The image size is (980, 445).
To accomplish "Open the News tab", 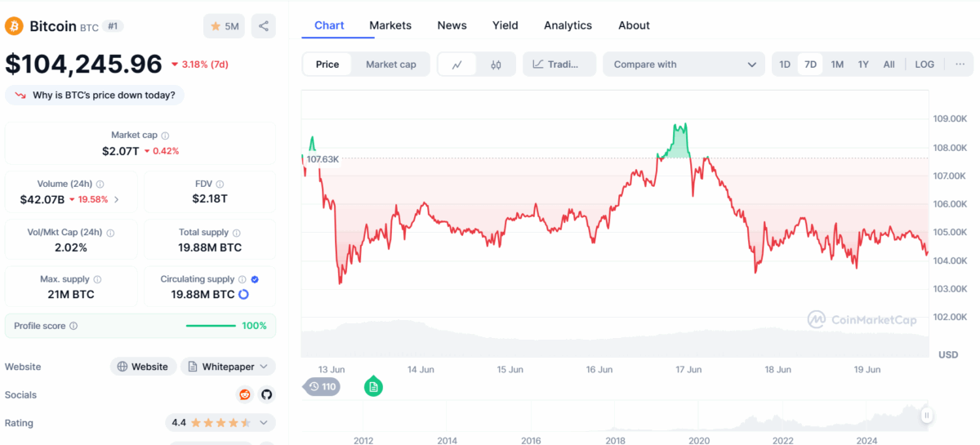I will click(x=452, y=25).
